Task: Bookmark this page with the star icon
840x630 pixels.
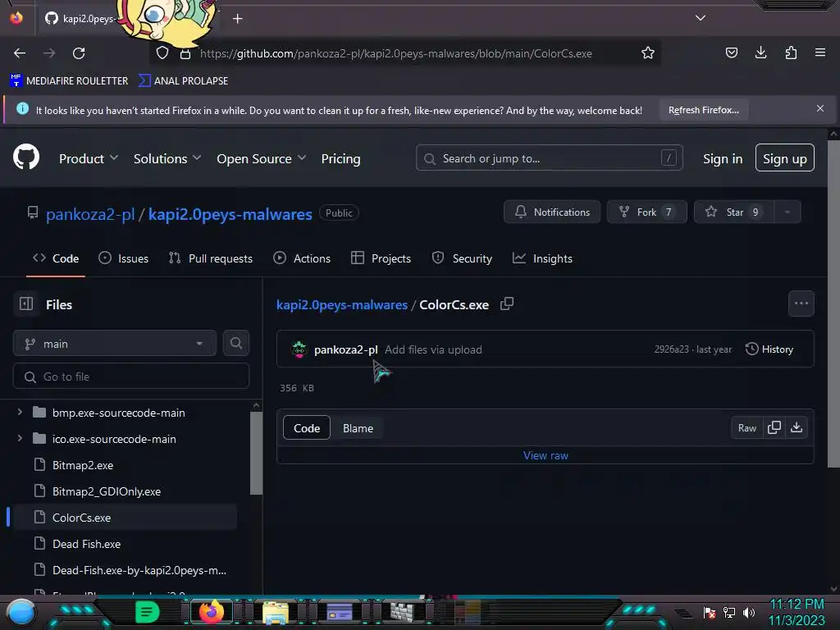Action: click(648, 53)
